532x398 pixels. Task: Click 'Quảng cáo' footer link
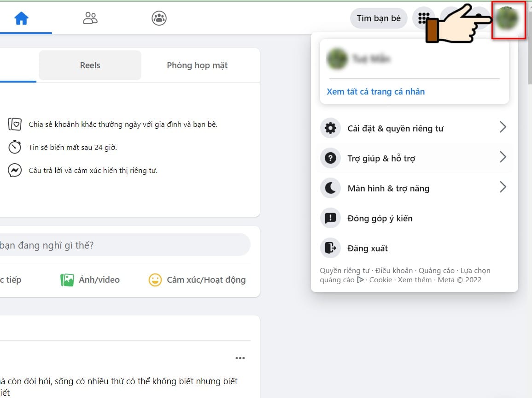click(436, 271)
